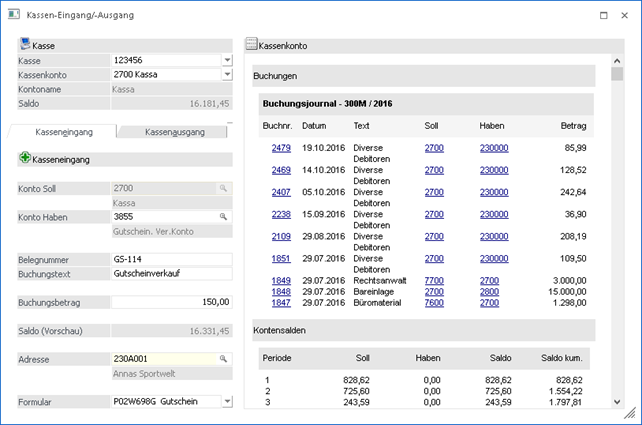Open booking number 2479 link
642x425 pixels.
coord(281,148)
